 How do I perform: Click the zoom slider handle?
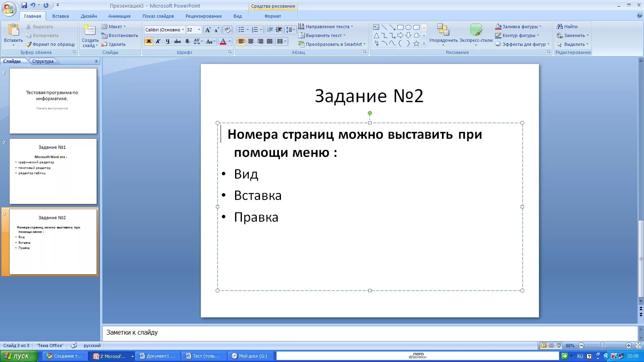pyautogui.click(x=602, y=346)
